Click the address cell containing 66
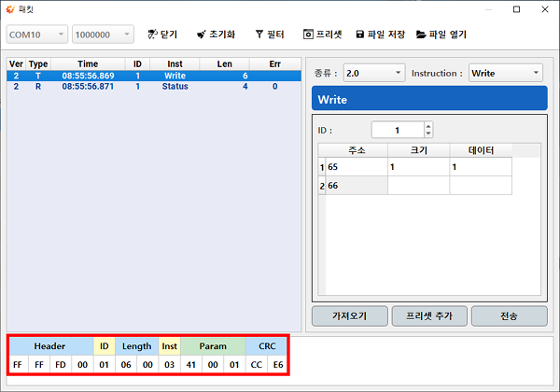Viewport: 560px width, 392px height. point(355,186)
